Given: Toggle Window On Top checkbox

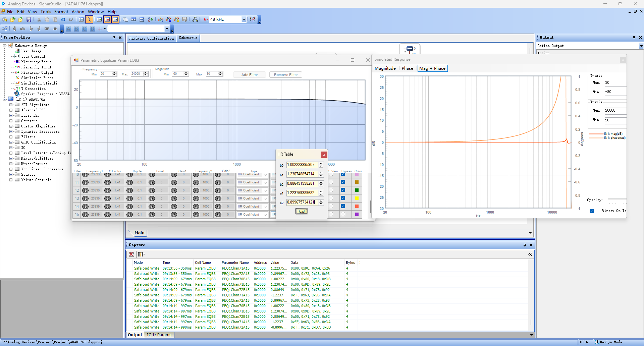Looking at the screenshot, I should point(592,211).
